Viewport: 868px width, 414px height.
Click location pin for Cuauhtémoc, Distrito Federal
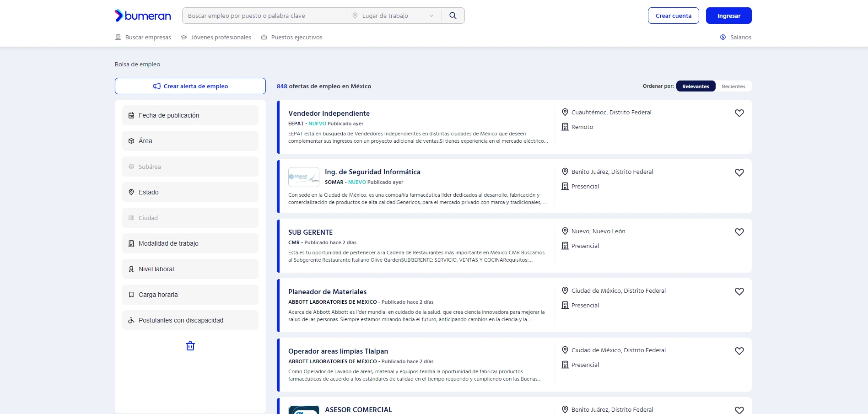point(565,112)
